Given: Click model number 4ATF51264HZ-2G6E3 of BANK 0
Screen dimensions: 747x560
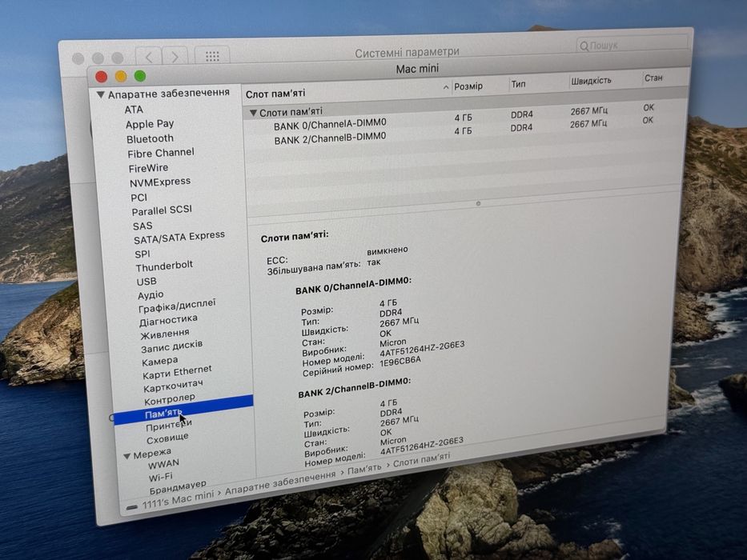Looking at the screenshot, I should coord(422,349).
